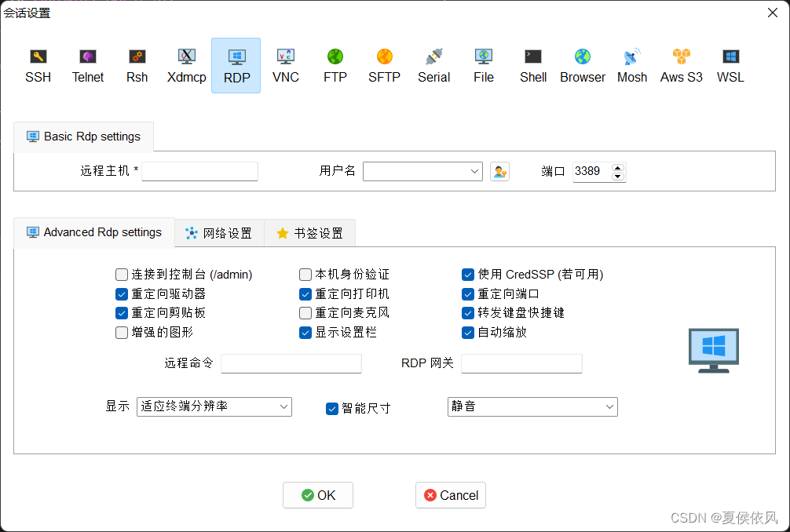Screen dimensions: 790x532
Task: Toggle 重定向打印机 checkbox
Action: pos(305,294)
